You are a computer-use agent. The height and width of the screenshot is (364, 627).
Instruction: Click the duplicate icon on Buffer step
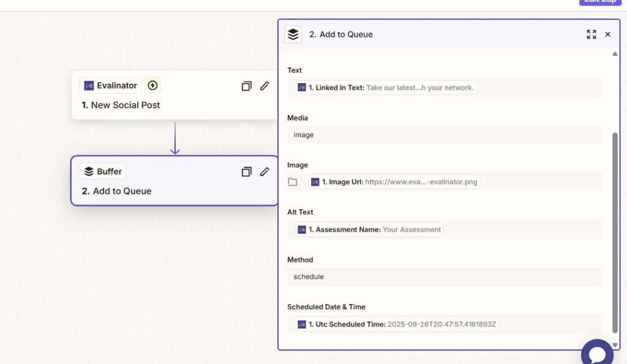(246, 172)
